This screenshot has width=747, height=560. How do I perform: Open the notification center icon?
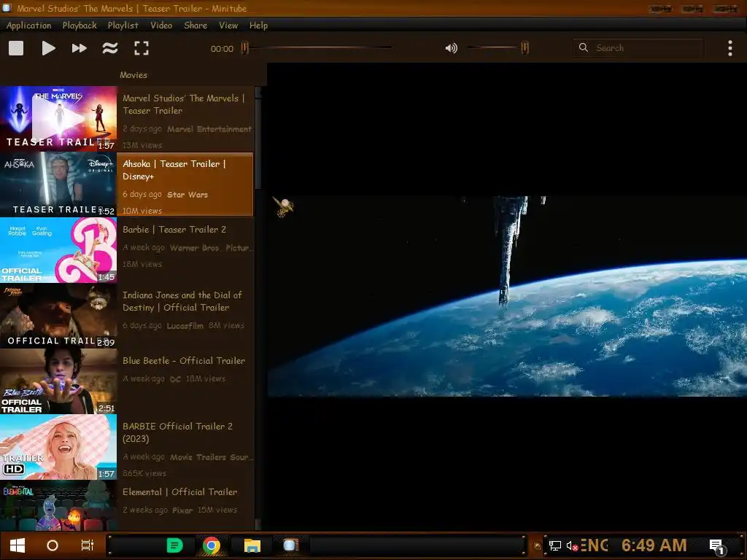click(x=717, y=546)
